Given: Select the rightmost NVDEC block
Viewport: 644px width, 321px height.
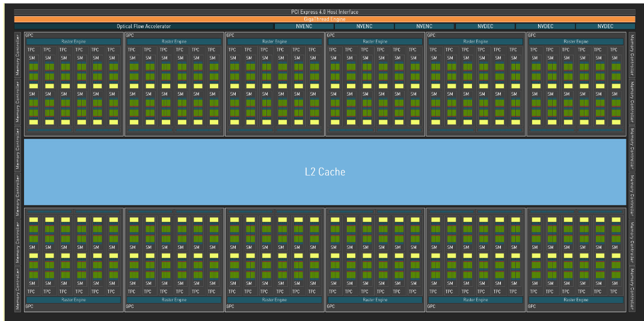Looking at the screenshot, I should coord(605,26).
